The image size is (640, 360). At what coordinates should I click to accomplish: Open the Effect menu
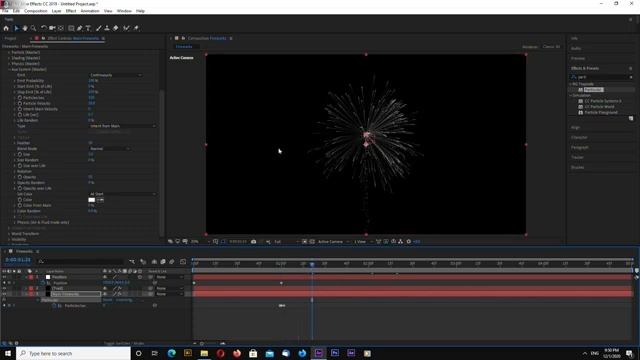tap(71, 11)
